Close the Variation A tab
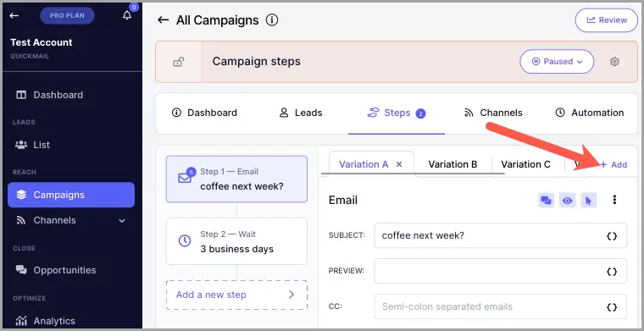 pos(398,164)
